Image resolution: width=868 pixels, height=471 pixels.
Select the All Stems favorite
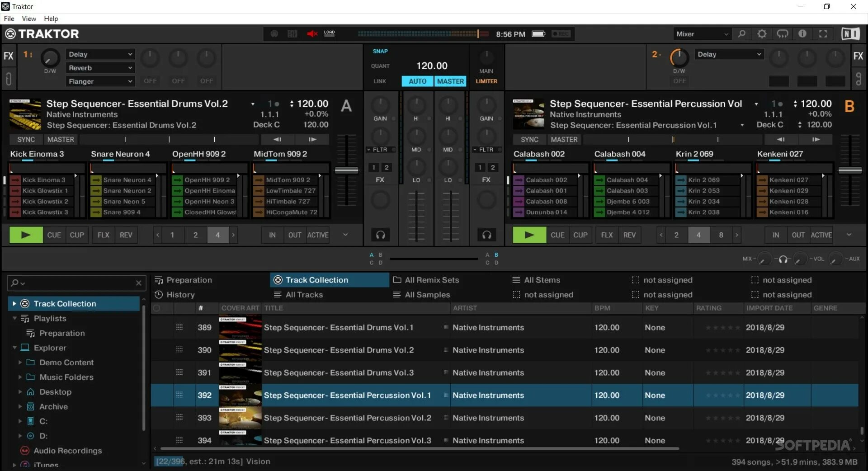pyautogui.click(x=536, y=280)
